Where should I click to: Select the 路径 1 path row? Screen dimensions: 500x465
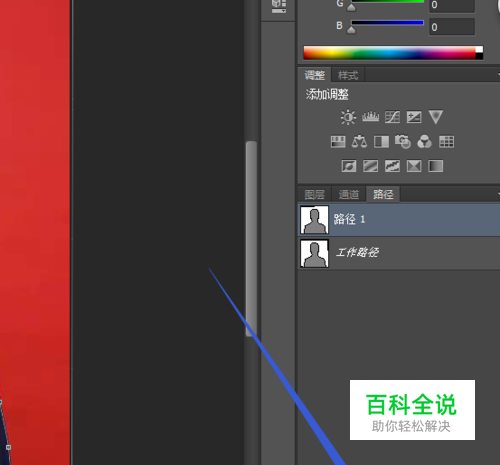[399, 220]
